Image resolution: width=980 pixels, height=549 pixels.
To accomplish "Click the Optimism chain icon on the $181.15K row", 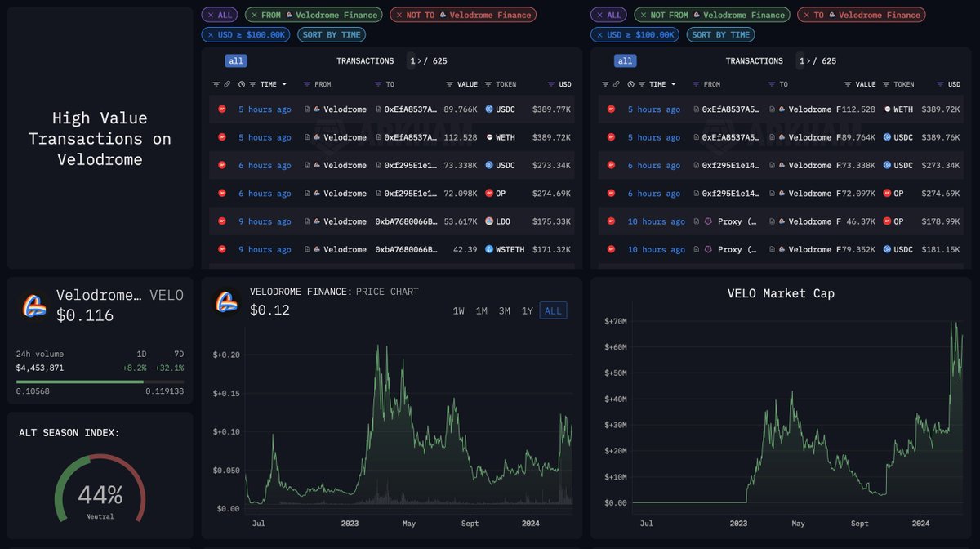I will click(612, 249).
